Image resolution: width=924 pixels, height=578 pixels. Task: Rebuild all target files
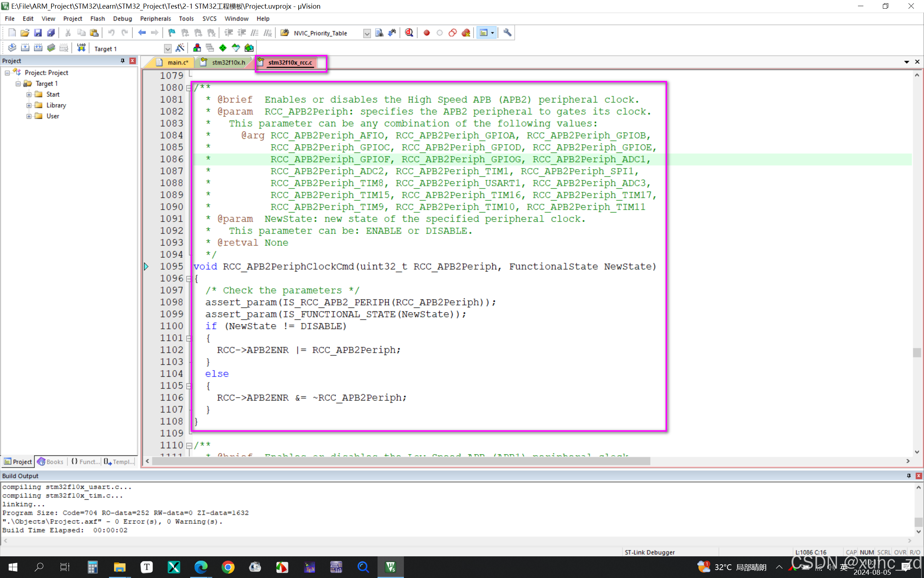tap(38, 48)
